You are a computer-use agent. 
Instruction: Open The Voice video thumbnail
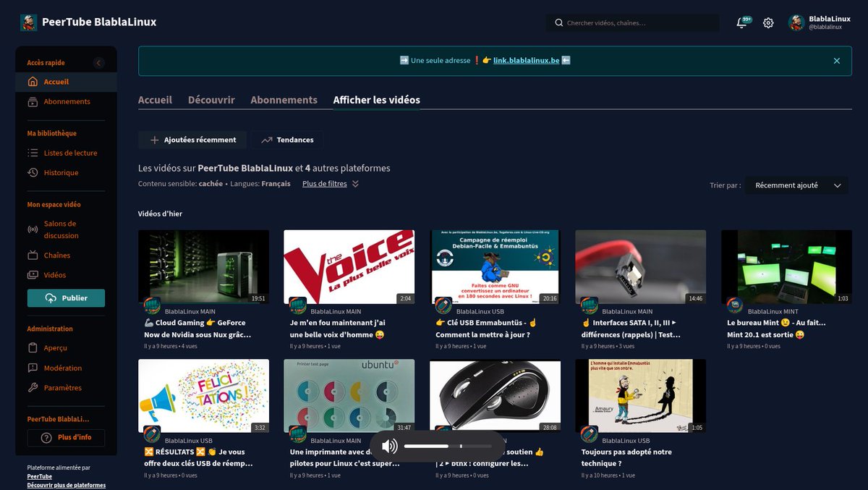click(349, 267)
